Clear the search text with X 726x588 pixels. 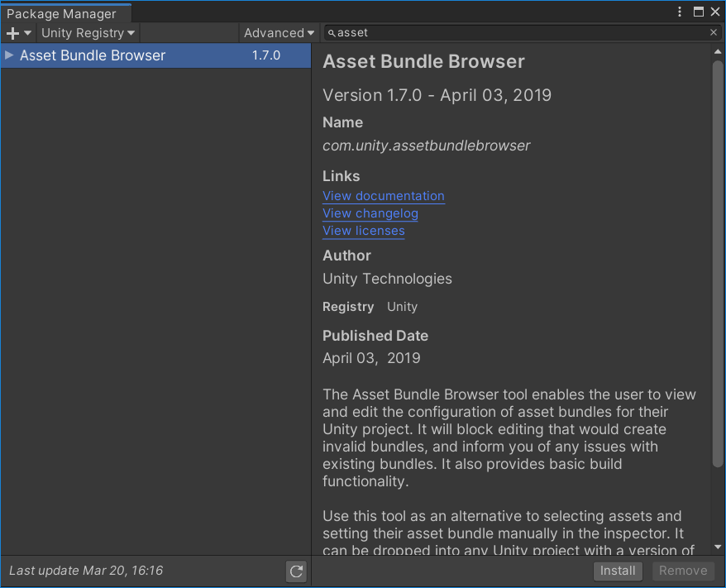click(714, 32)
